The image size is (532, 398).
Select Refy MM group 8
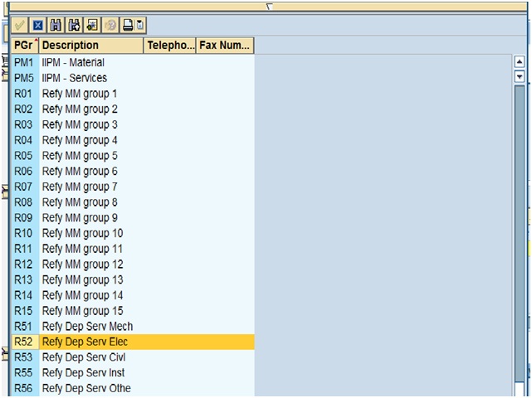tap(80, 202)
